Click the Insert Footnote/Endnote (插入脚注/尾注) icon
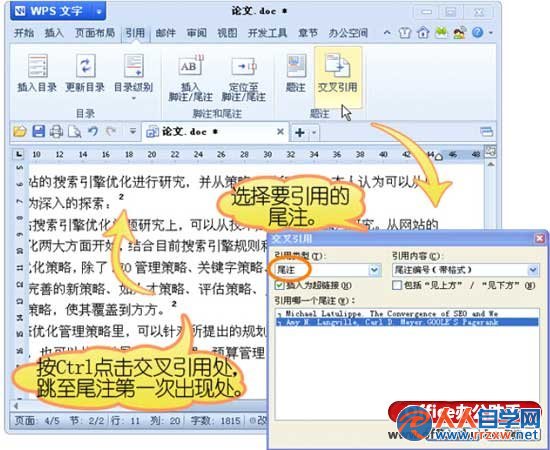This screenshot has width=550, height=450. pos(191,66)
